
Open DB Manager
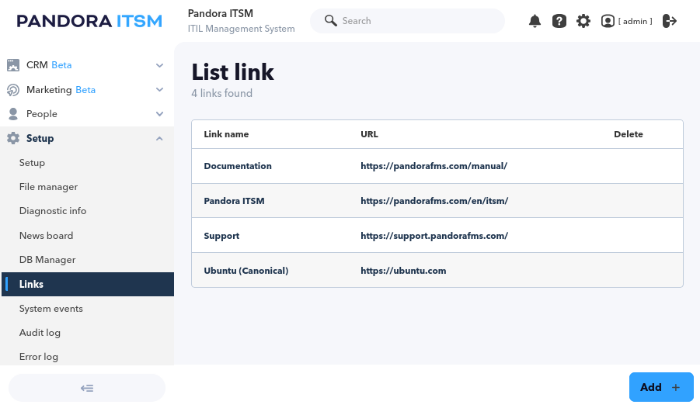[x=47, y=260]
